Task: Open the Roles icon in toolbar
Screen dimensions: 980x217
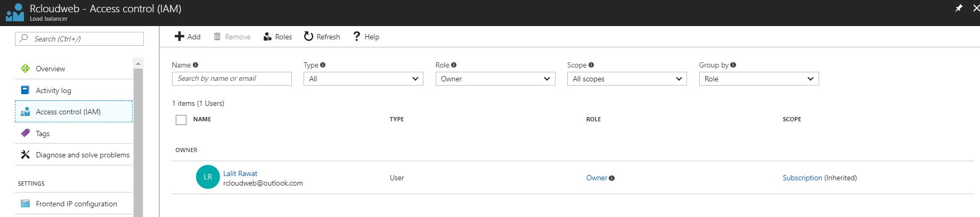Action: (x=267, y=37)
